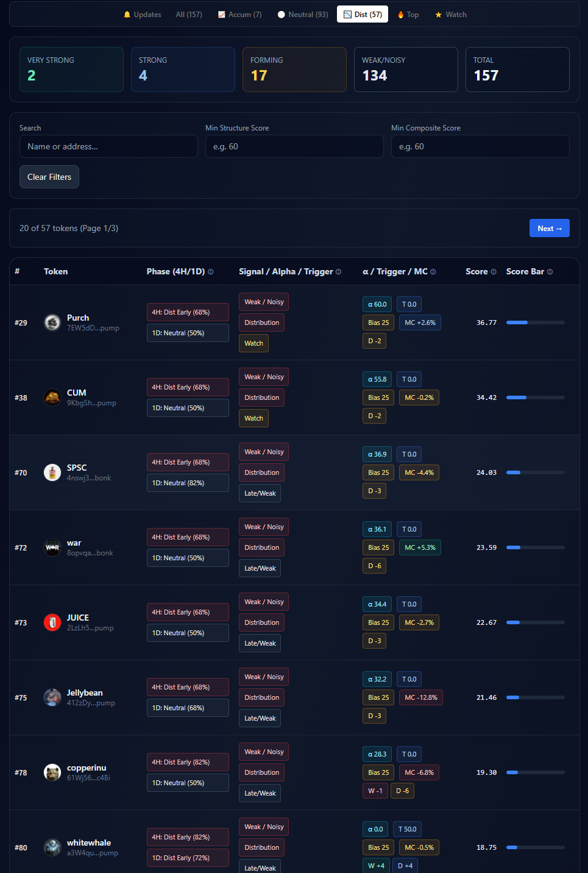Click the SPSC token avatar
588x873 pixels.
52,472
